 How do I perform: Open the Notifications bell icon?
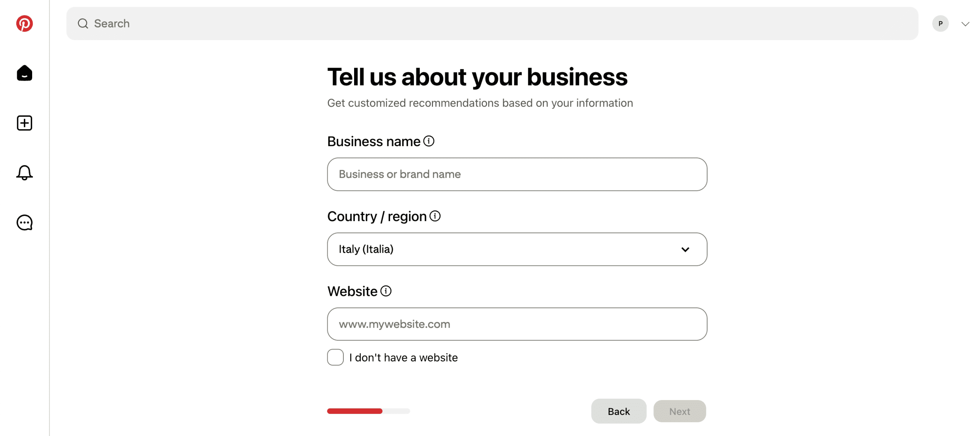pyautogui.click(x=24, y=173)
